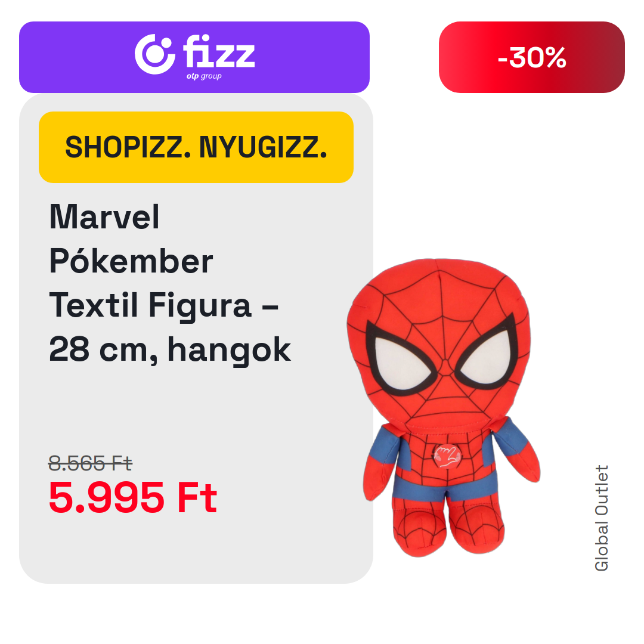Click the fizz wordmark text
The width and height of the screenshot is (644, 644).
(x=219, y=51)
